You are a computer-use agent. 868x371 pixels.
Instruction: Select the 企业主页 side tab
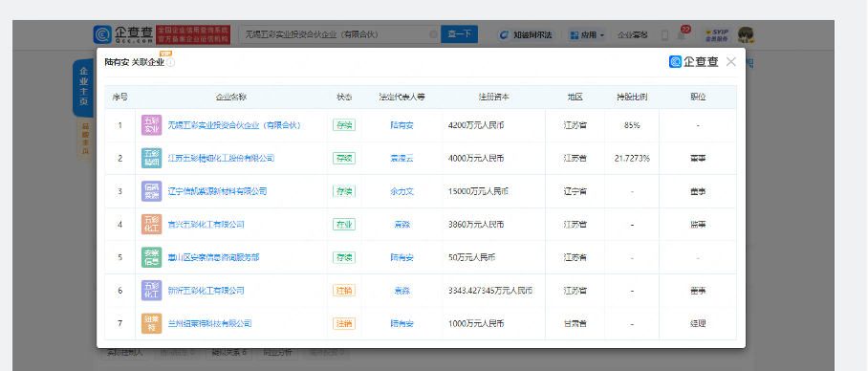click(x=83, y=87)
